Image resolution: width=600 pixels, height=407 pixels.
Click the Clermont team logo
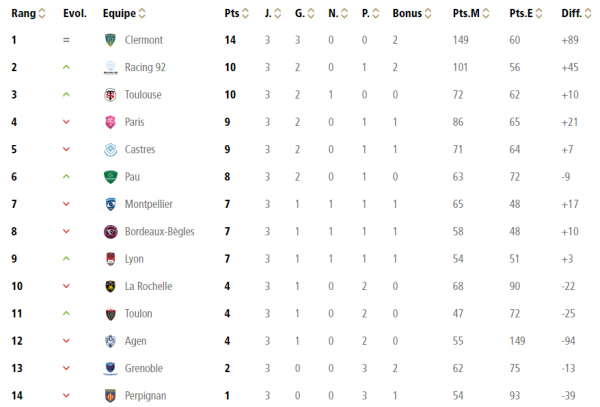click(x=111, y=40)
